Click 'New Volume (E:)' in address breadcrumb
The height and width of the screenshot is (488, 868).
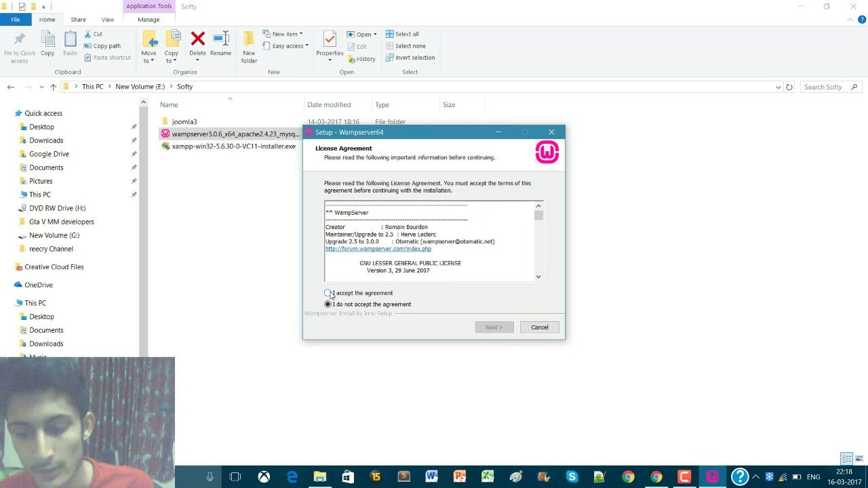[140, 87]
